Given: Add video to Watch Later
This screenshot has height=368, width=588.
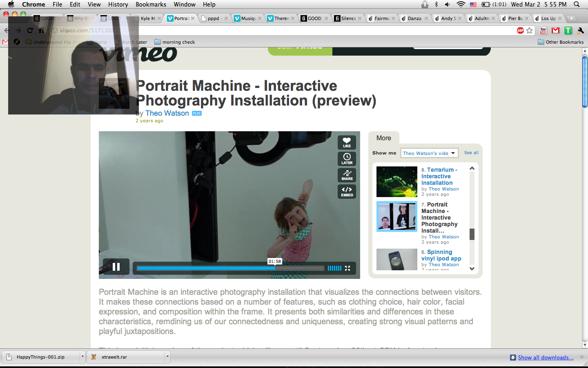Looking at the screenshot, I should [347, 159].
